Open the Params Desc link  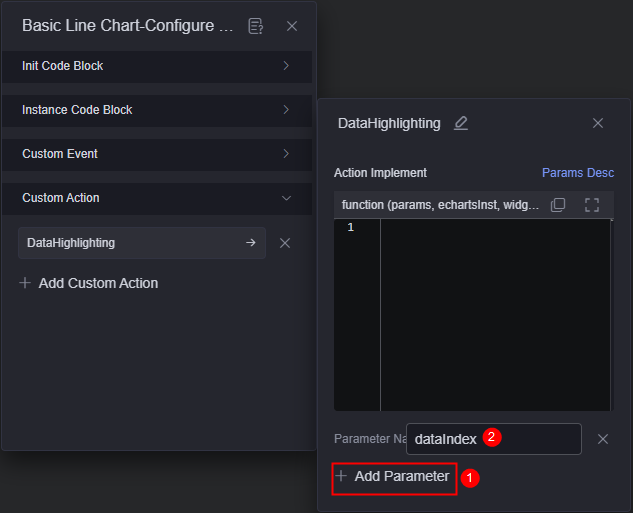tap(578, 173)
